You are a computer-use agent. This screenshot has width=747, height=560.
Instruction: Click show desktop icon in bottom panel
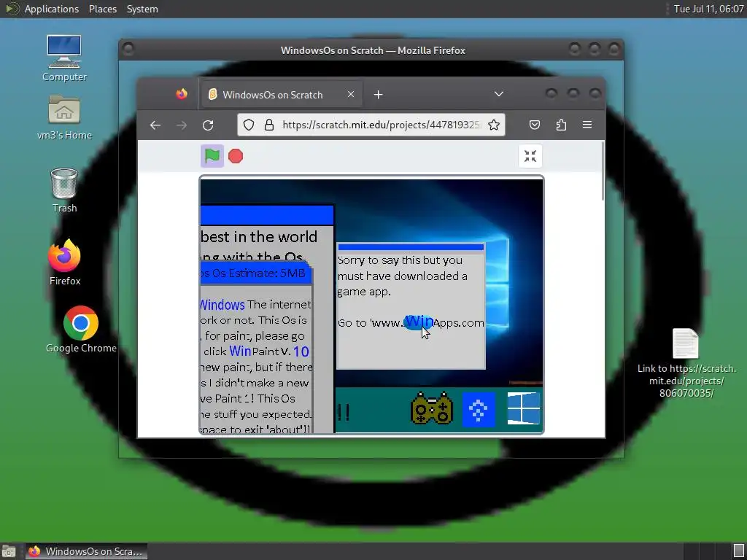coord(9,551)
